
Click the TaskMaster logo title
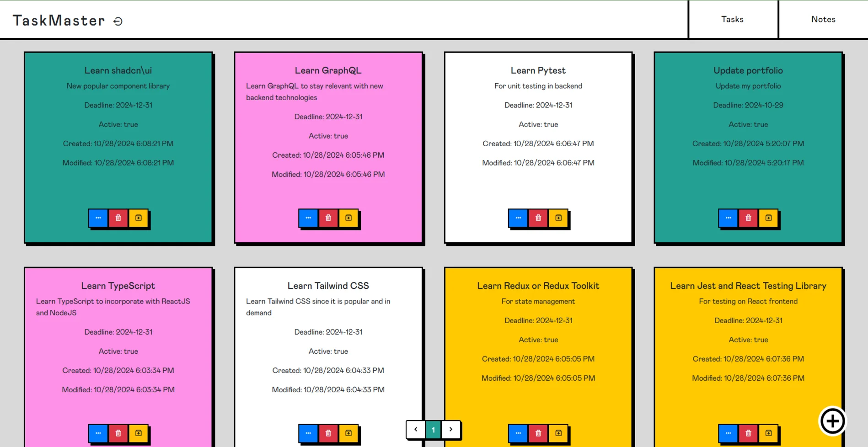pyautogui.click(x=59, y=21)
